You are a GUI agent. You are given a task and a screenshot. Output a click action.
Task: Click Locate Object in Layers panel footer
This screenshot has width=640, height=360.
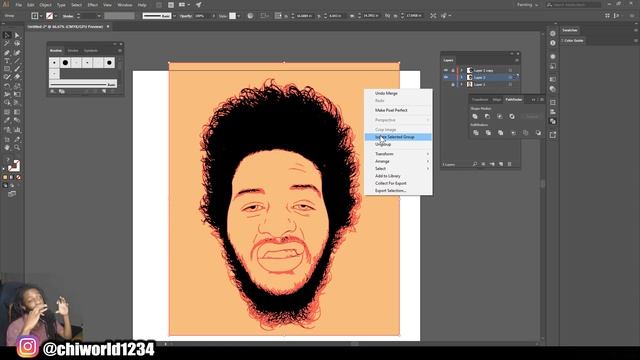click(475, 164)
